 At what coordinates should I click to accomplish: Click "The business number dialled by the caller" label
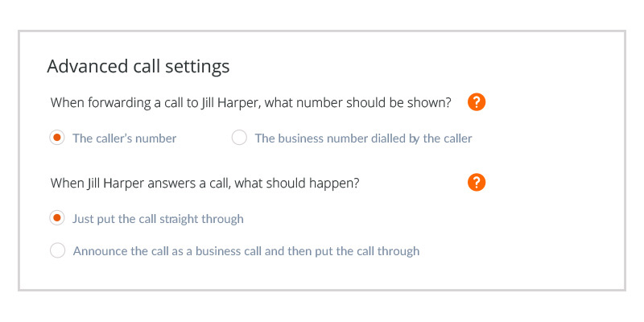(x=364, y=138)
